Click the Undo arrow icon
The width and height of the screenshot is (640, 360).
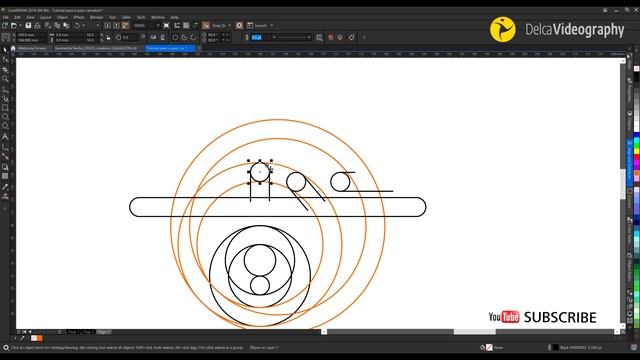tap(77, 25)
